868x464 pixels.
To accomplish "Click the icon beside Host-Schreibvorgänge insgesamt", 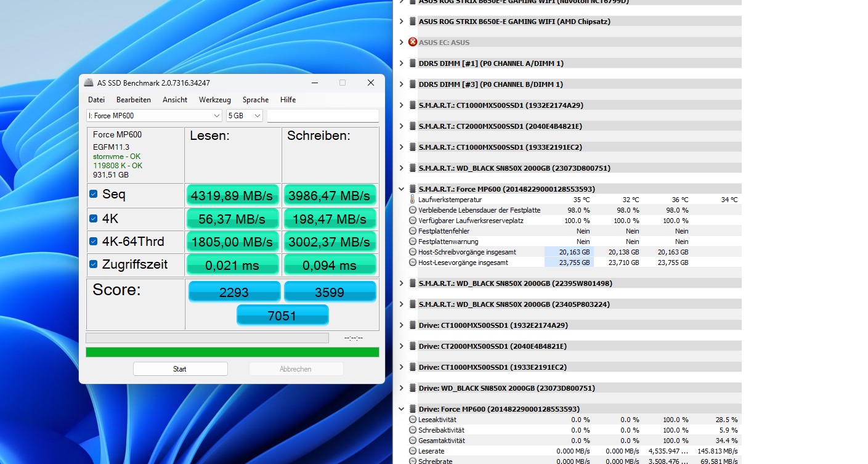I will (413, 252).
